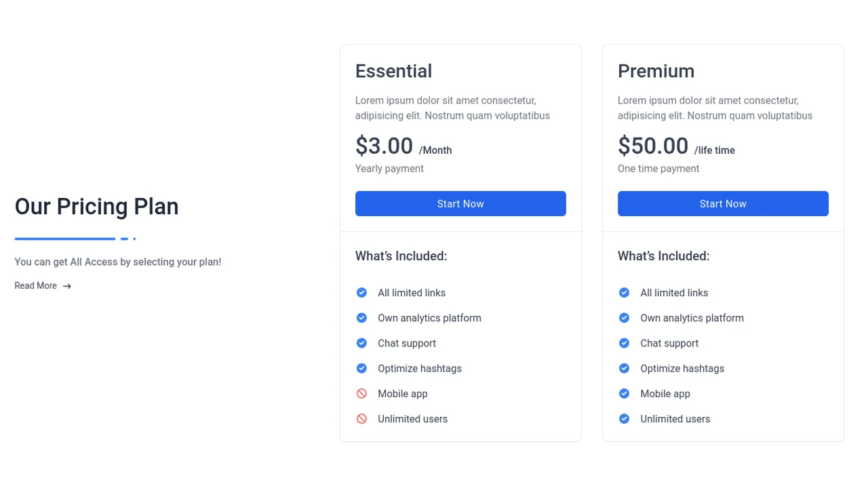Click the checkmark beside All limited links in Premium
Screen dimensions: 868x488
pos(624,292)
